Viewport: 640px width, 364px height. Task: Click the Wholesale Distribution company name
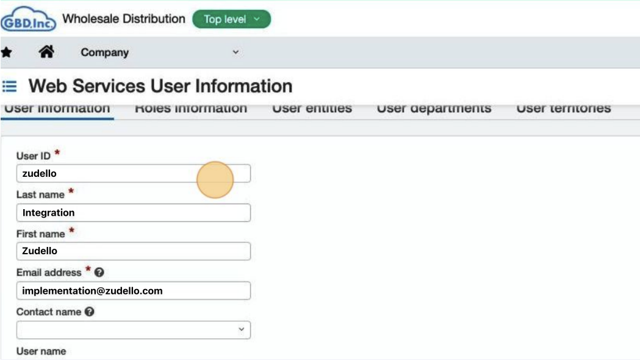pos(124,19)
